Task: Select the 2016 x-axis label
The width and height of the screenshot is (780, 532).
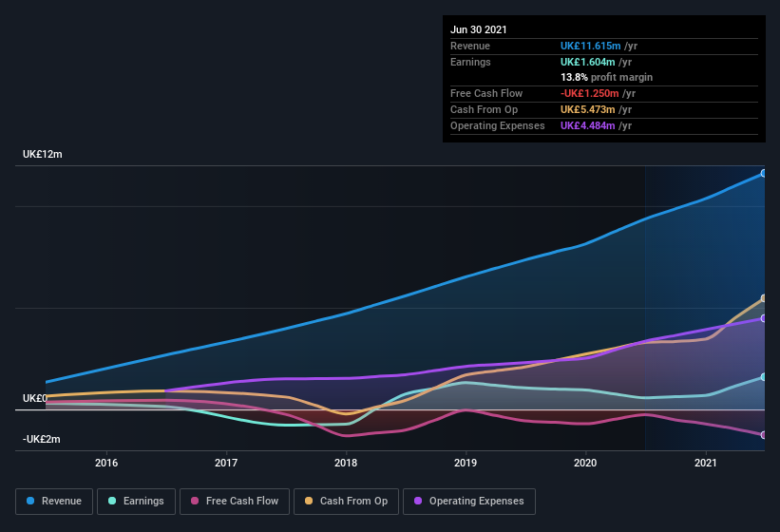Action: coord(106,463)
